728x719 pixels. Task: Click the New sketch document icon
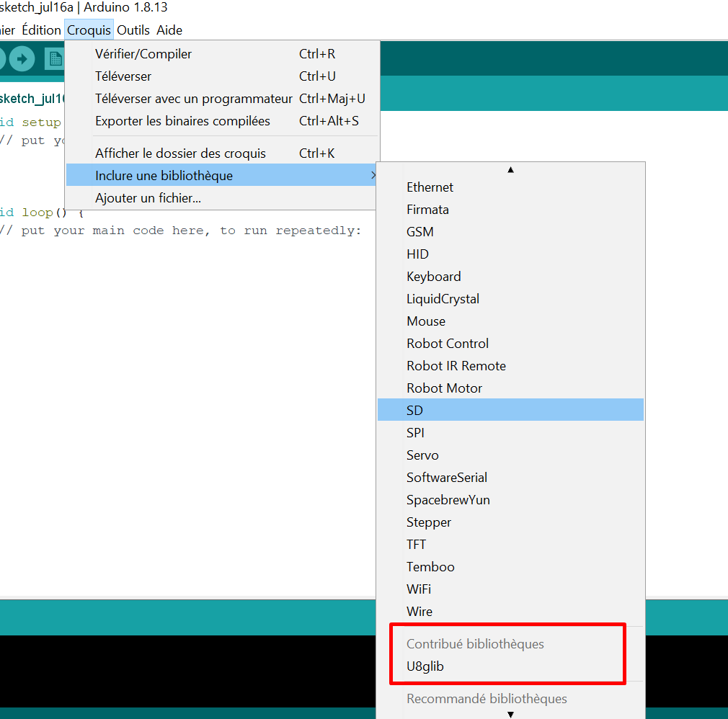tap(55, 59)
